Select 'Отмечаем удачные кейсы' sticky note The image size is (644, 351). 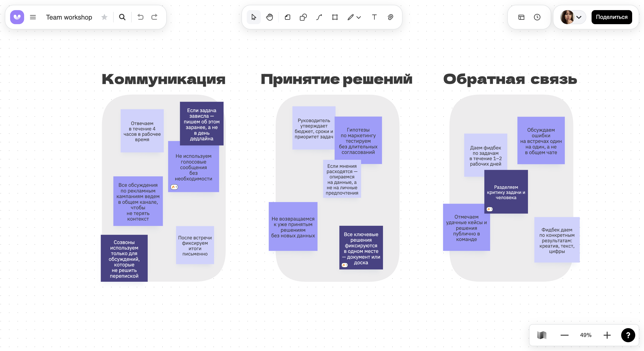[467, 227]
